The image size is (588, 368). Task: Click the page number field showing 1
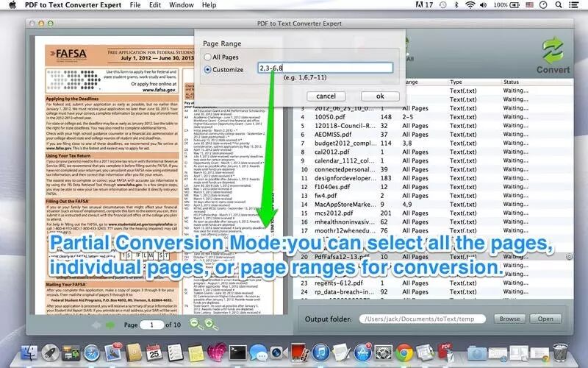point(151,325)
